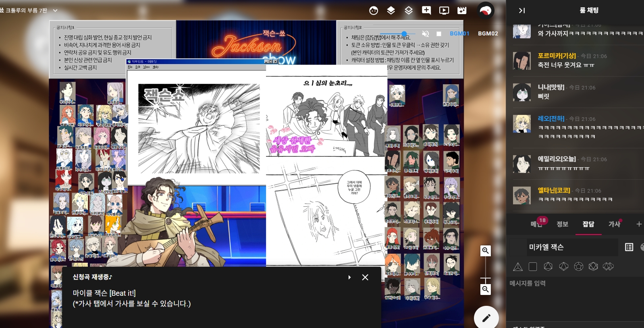Click the Jackson show neon sign
The width and height of the screenshot is (644, 328).
tap(256, 42)
